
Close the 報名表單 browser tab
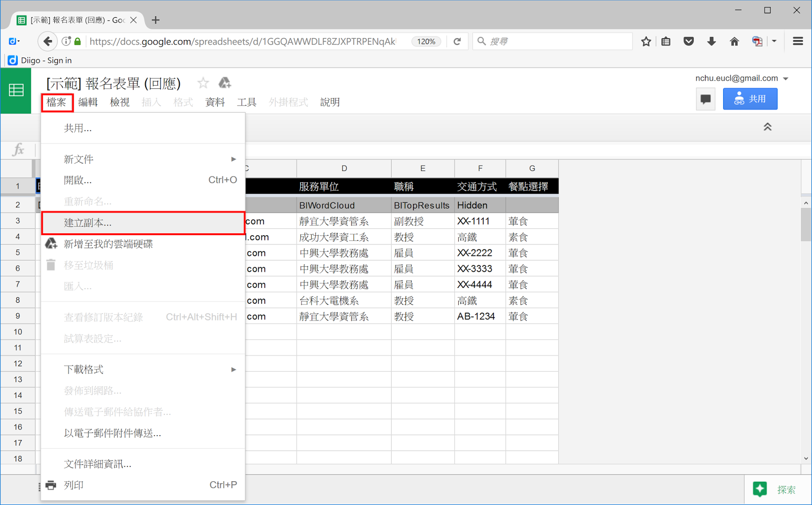133,20
